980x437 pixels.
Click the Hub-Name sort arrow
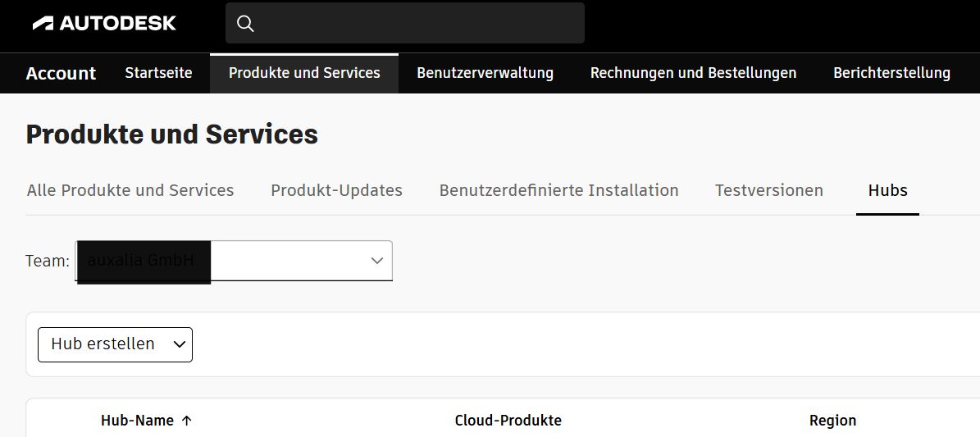click(187, 421)
